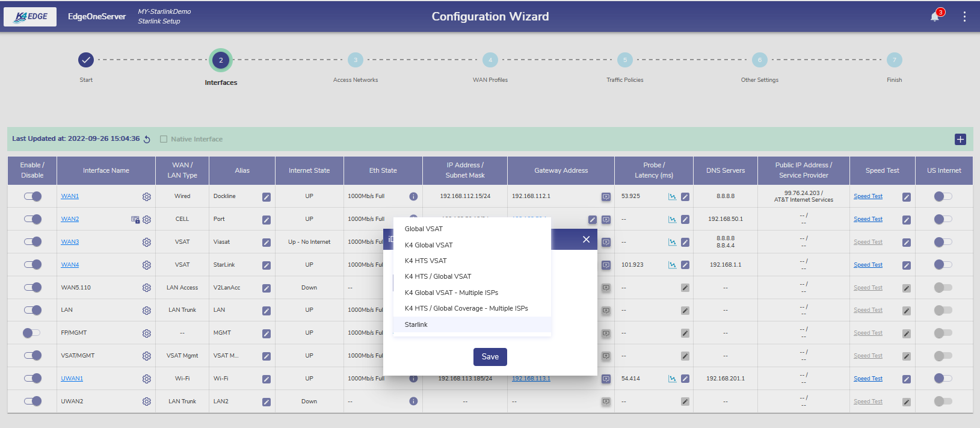The image size is (980, 428).
Task: Open the WAN3 interface link
Action: coord(70,242)
